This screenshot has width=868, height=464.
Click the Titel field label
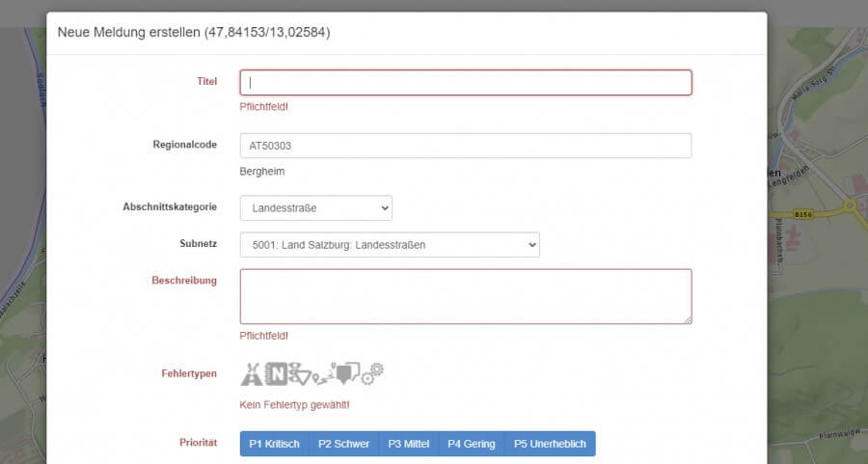tap(206, 82)
